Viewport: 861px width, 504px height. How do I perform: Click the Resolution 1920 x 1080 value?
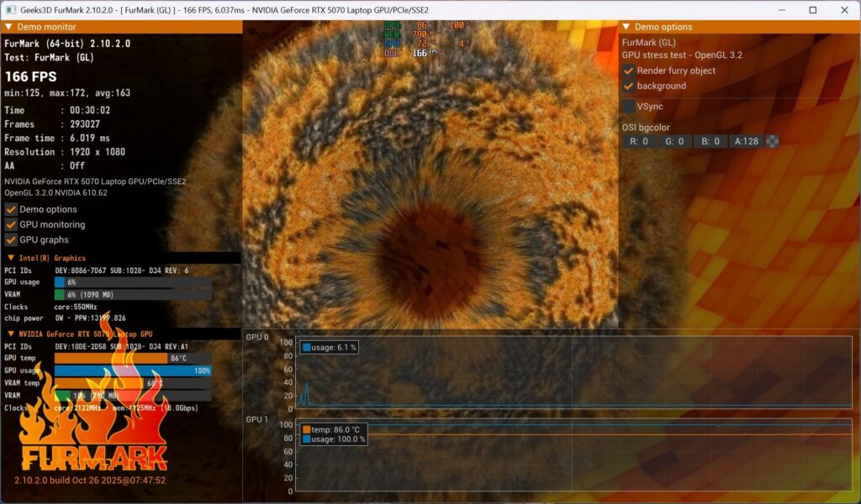[x=98, y=152]
